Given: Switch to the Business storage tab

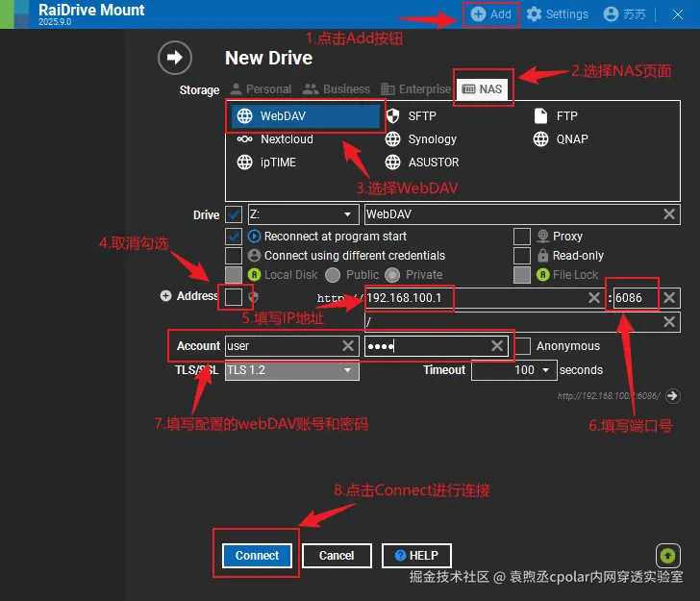Looking at the screenshot, I should [x=337, y=89].
